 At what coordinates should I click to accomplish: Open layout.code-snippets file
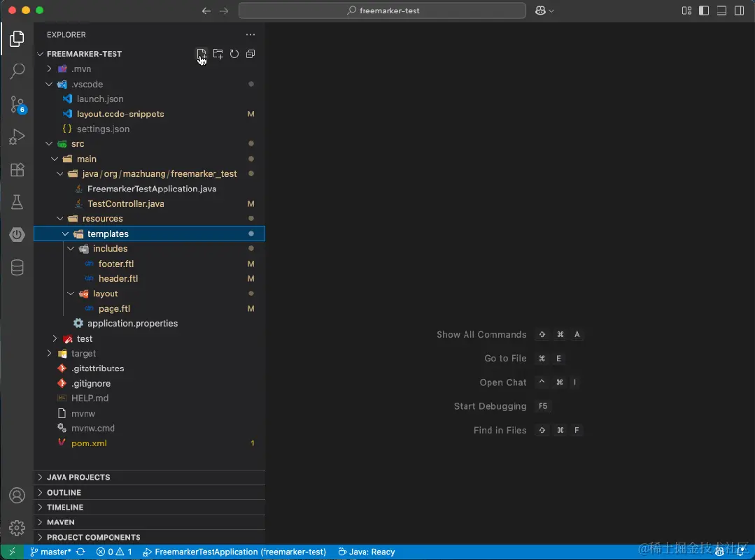point(149,114)
